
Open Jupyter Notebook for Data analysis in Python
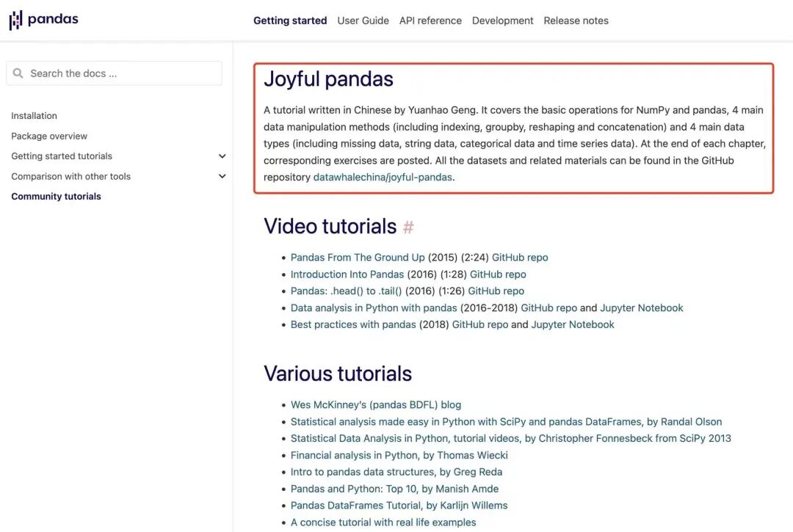641,308
